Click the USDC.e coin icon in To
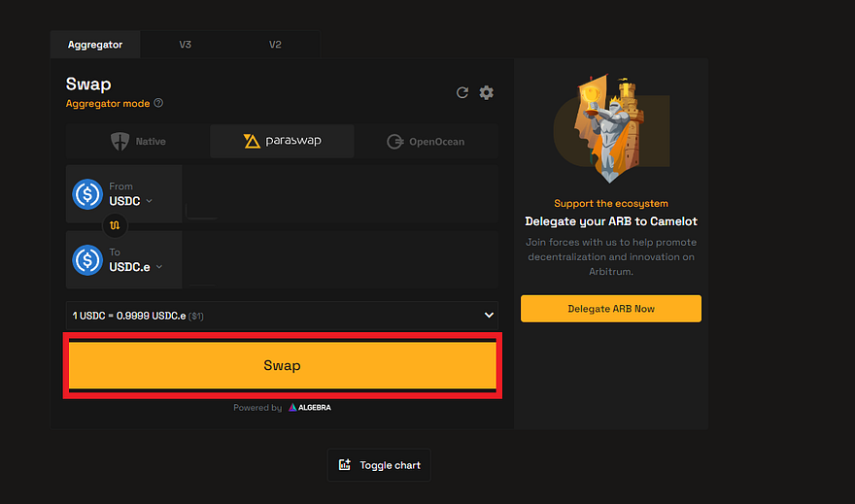 87,260
